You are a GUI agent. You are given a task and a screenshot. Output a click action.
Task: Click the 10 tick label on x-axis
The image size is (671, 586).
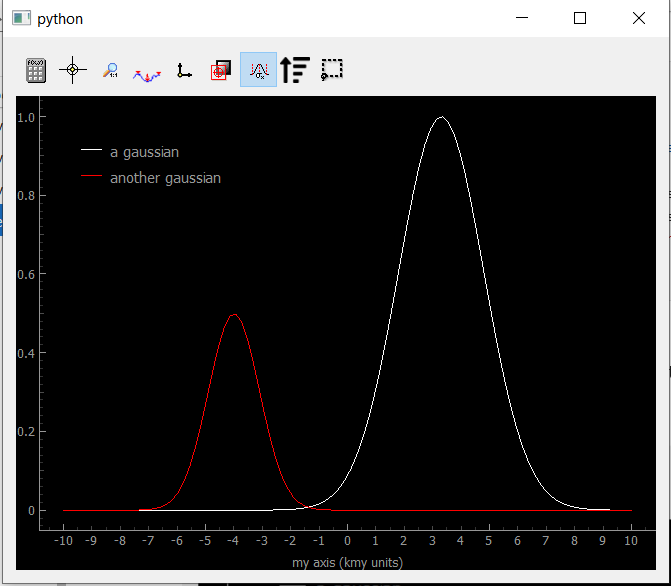[631, 541]
